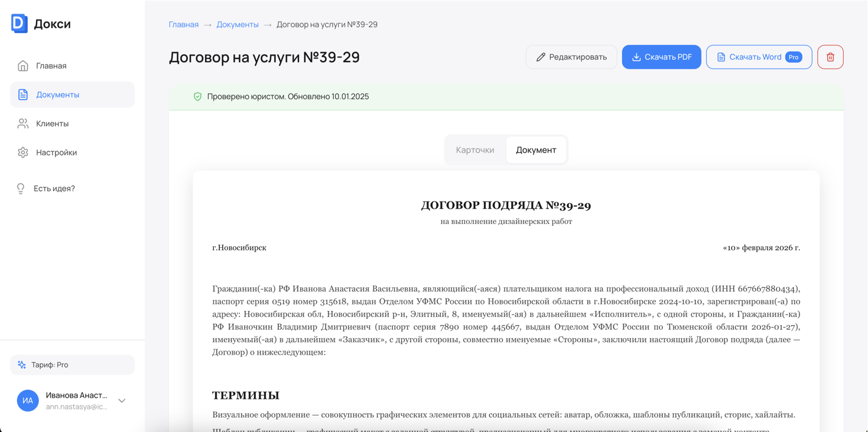The height and width of the screenshot is (432, 868).
Task: Click the download icon inside Скачать PDF
Action: point(635,57)
